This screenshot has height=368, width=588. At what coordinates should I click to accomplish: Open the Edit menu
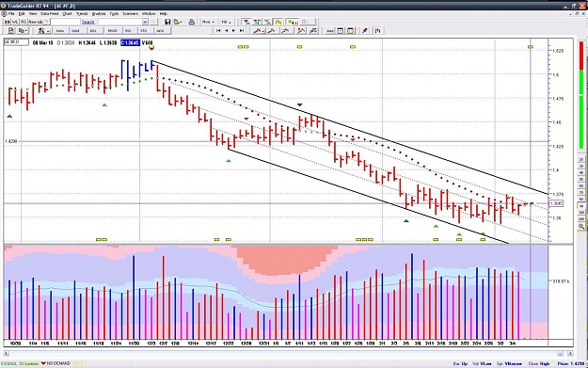pyautogui.click(x=22, y=13)
